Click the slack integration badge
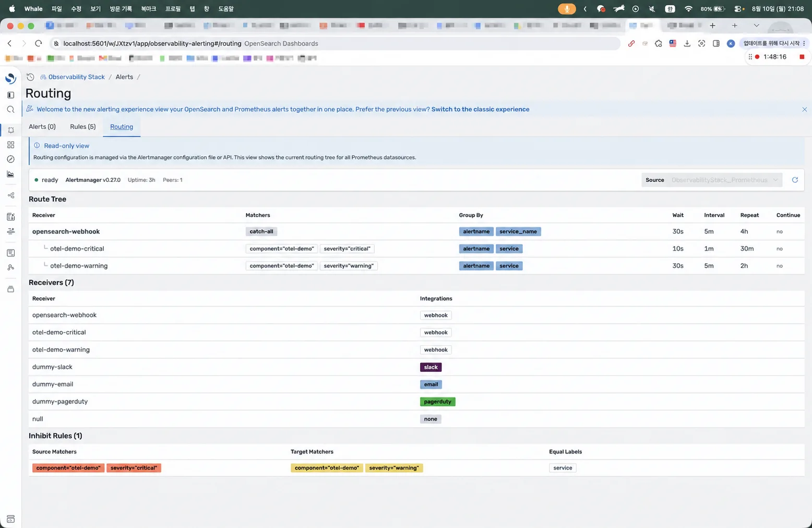Screen dimensions: 812x528 pyautogui.click(x=431, y=367)
